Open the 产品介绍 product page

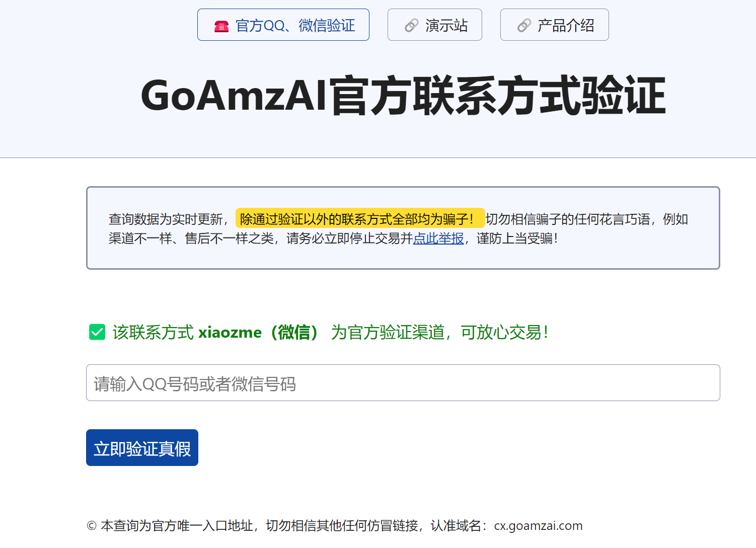(x=555, y=25)
